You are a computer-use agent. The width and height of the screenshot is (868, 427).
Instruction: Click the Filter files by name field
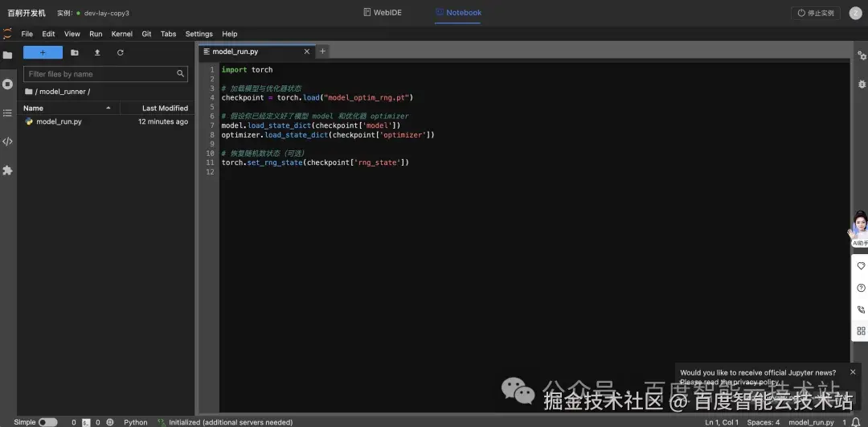[x=106, y=74]
